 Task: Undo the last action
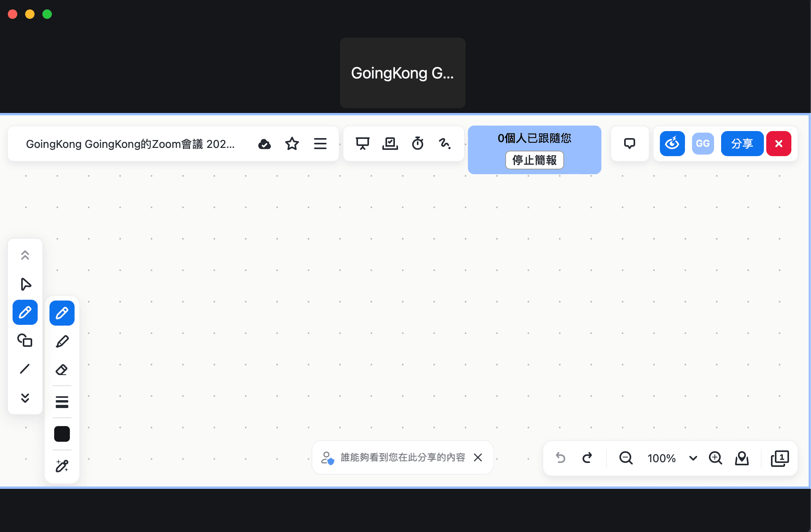pos(561,458)
